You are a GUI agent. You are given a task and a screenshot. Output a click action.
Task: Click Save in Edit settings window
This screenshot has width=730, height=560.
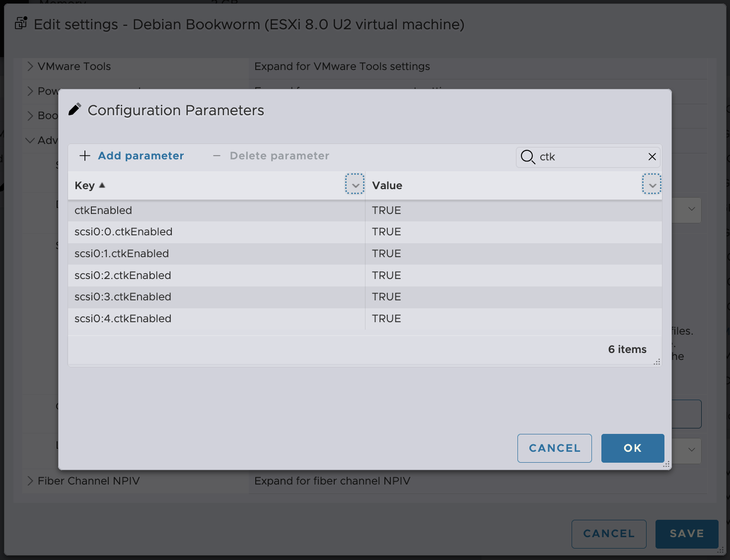pos(686,534)
